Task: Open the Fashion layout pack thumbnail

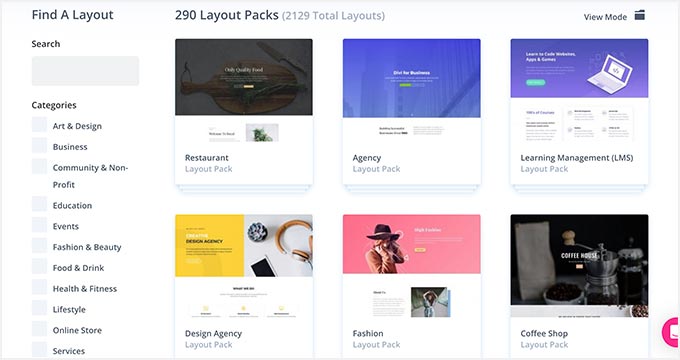Action: 412,266
